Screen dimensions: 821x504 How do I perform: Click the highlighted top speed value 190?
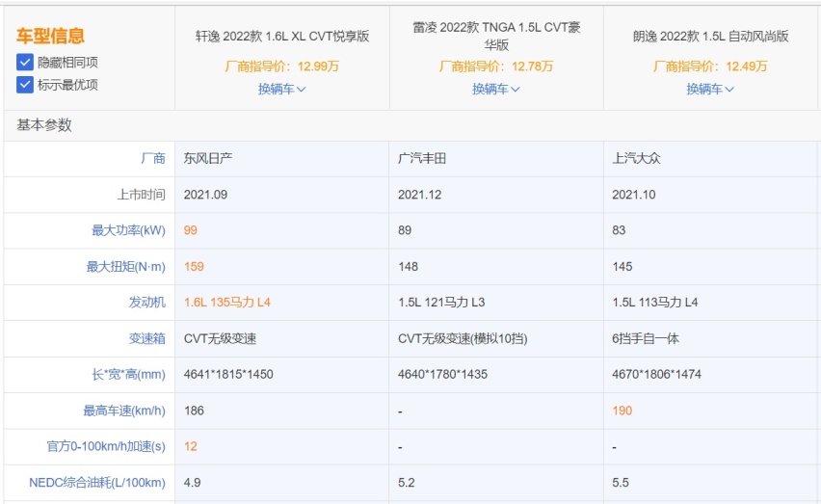point(622,411)
